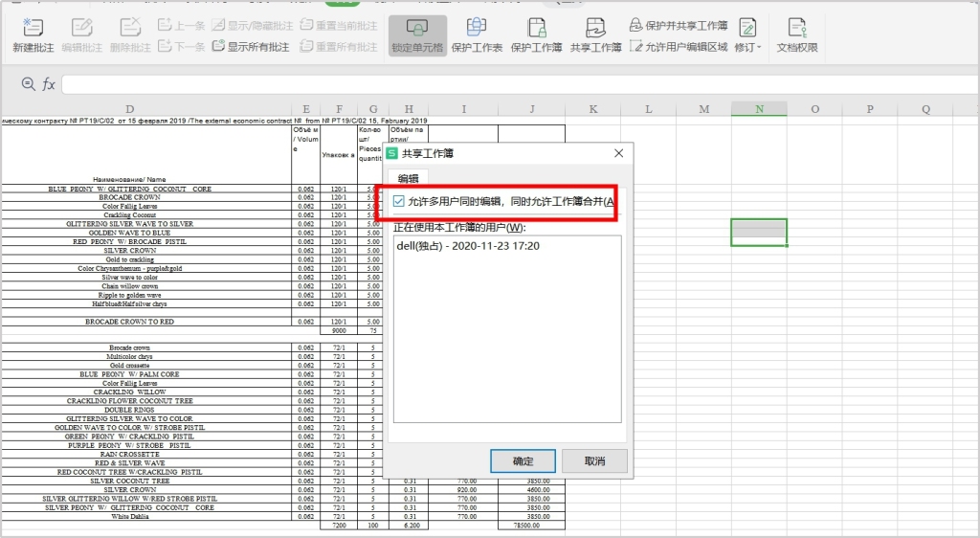Screen dimensions: 980x538
Task: Open Document Permissions (文档权限)
Action: [797, 35]
